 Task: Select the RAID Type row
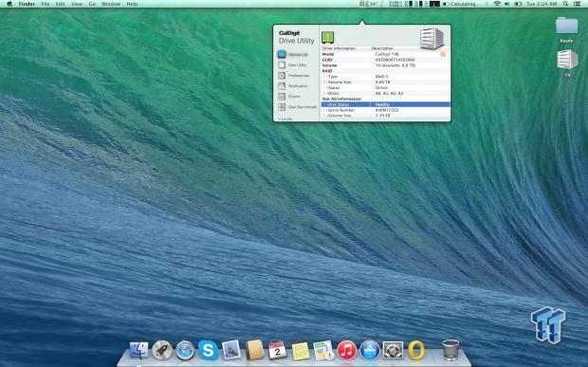point(385,77)
